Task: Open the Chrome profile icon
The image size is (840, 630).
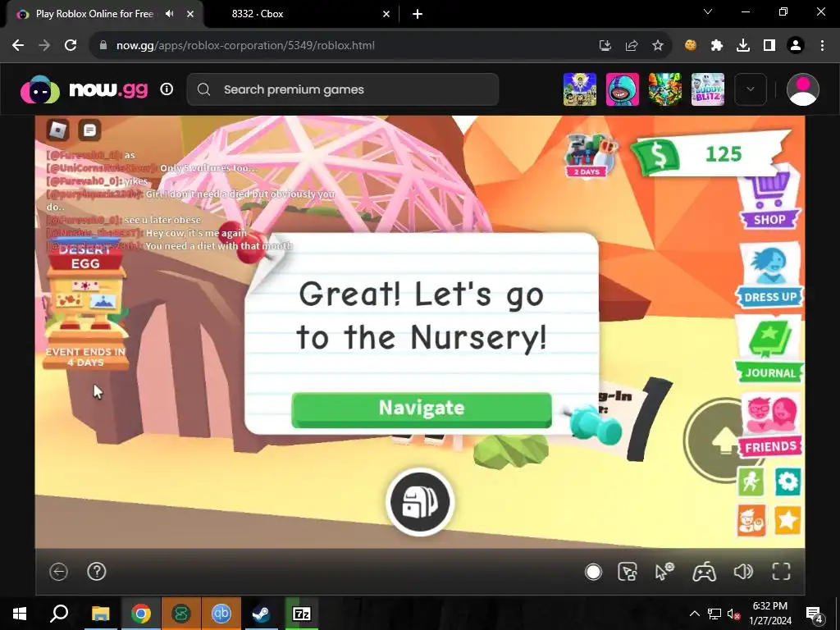Action: click(x=796, y=46)
